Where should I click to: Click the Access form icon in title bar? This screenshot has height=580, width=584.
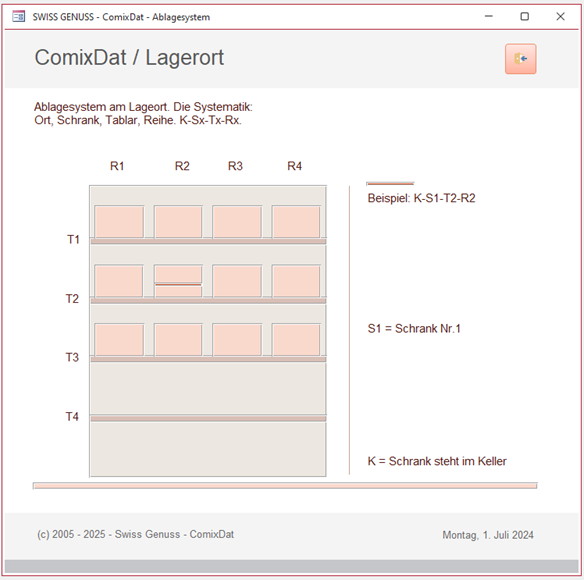pos(18,17)
